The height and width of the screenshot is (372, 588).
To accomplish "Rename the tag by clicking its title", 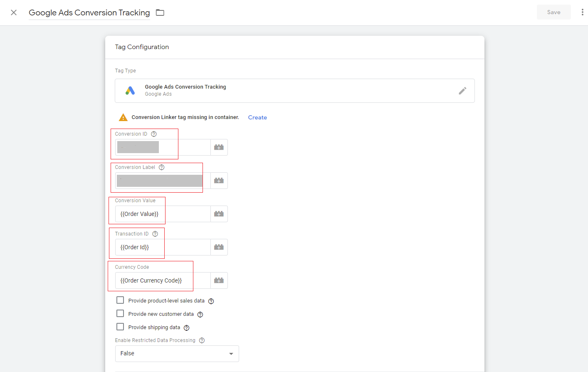I will pos(89,12).
